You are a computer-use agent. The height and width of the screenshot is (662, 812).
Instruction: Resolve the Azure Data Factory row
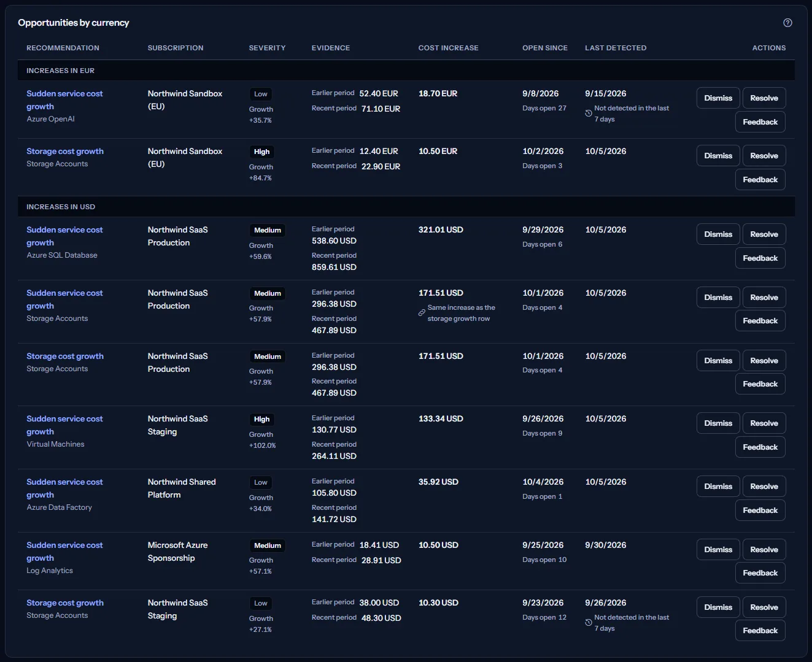point(764,487)
